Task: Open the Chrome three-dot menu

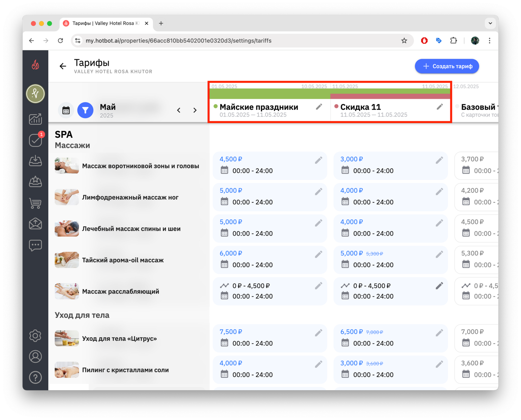Action: coord(489,41)
